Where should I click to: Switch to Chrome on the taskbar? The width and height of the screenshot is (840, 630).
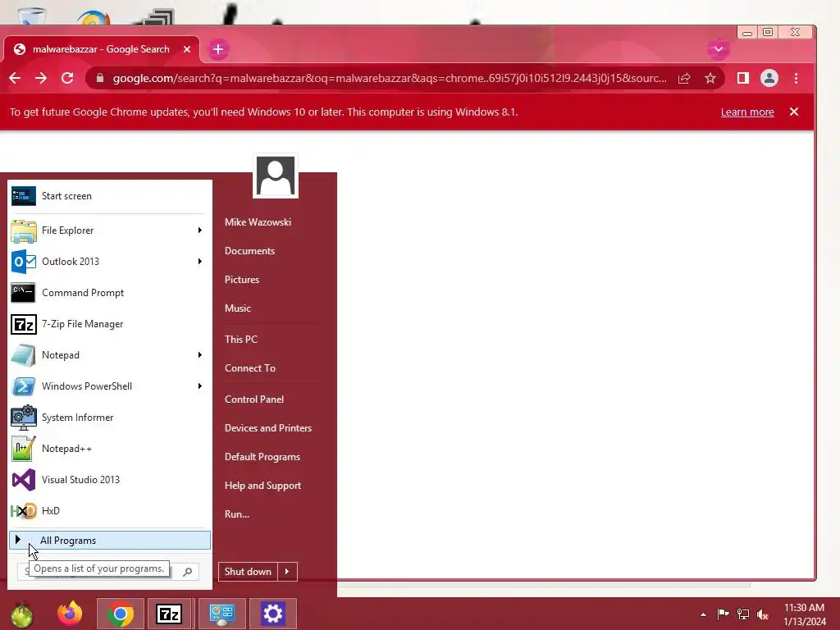[121, 614]
